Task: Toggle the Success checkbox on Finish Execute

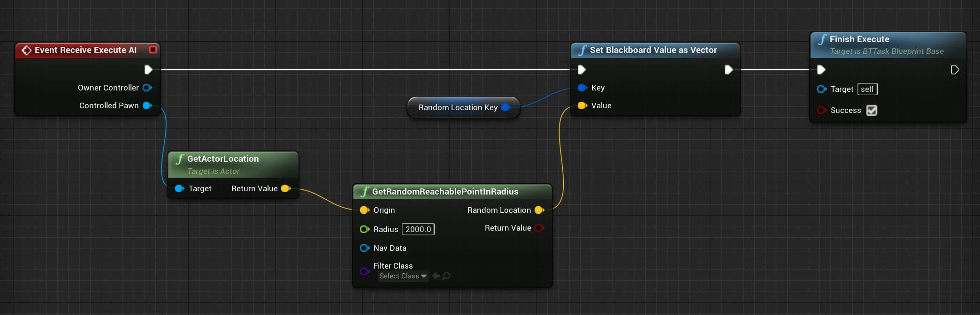Action: coord(872,110)
